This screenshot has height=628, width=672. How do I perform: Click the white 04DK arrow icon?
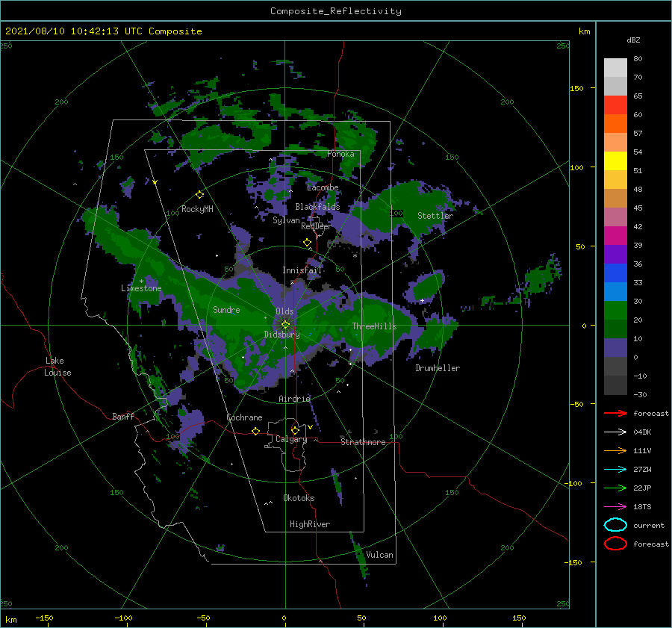[x=615, y=432]
